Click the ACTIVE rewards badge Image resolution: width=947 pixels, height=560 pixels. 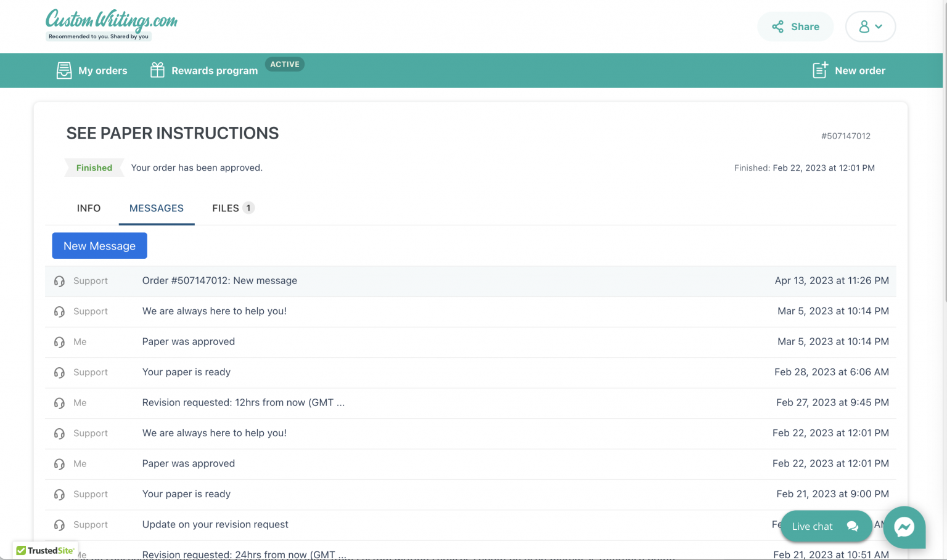pos(284,64)
